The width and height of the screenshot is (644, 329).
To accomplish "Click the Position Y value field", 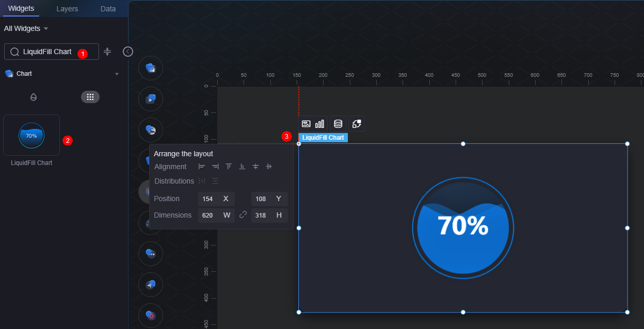I will click(269, 199).
